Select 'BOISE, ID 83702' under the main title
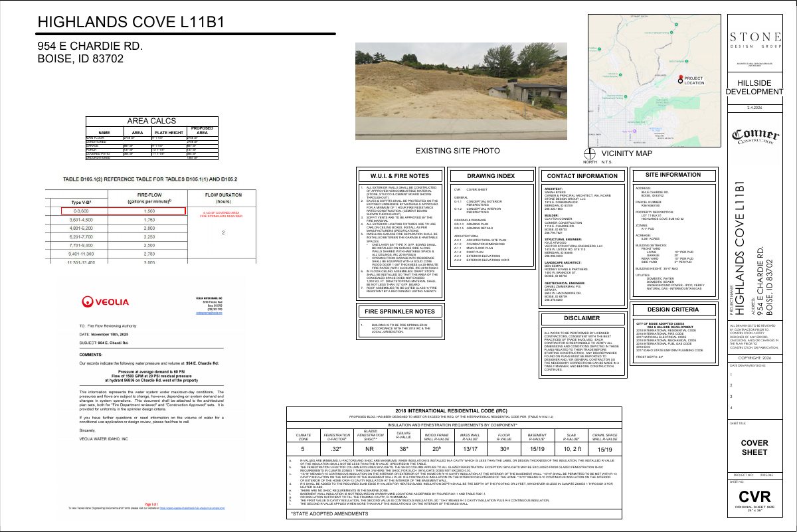The image size is (797, 532). coord(80,58)
